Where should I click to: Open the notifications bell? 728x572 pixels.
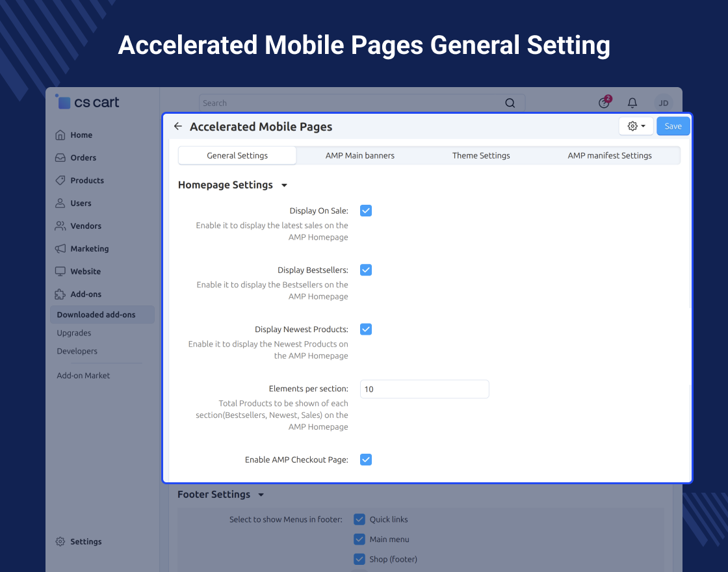click(x=632, y=103)
